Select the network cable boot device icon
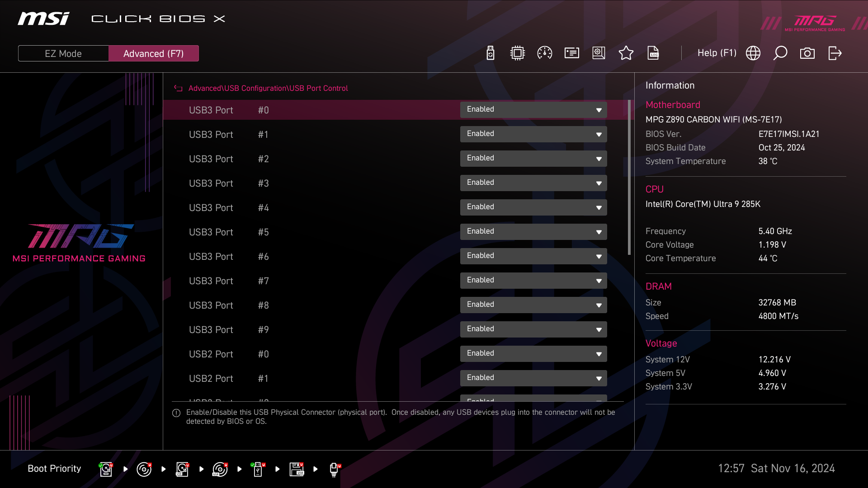 pos(335,470)
